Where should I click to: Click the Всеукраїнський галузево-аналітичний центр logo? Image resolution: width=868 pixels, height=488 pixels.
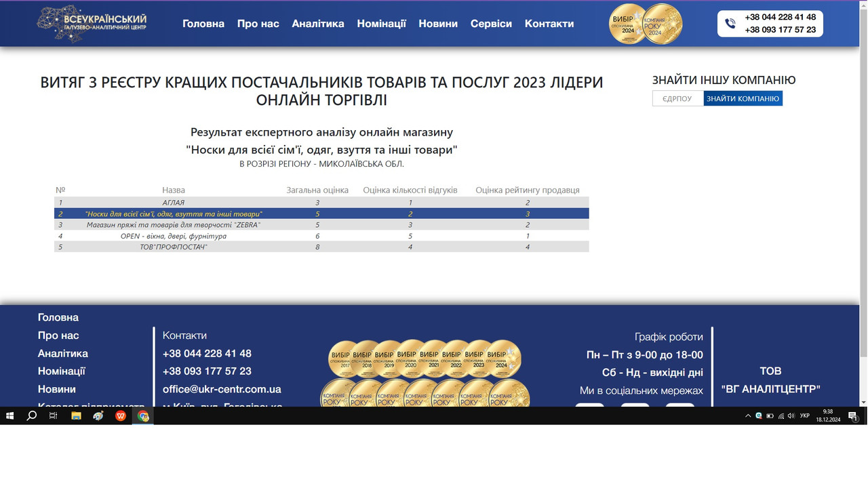point(92,24)
